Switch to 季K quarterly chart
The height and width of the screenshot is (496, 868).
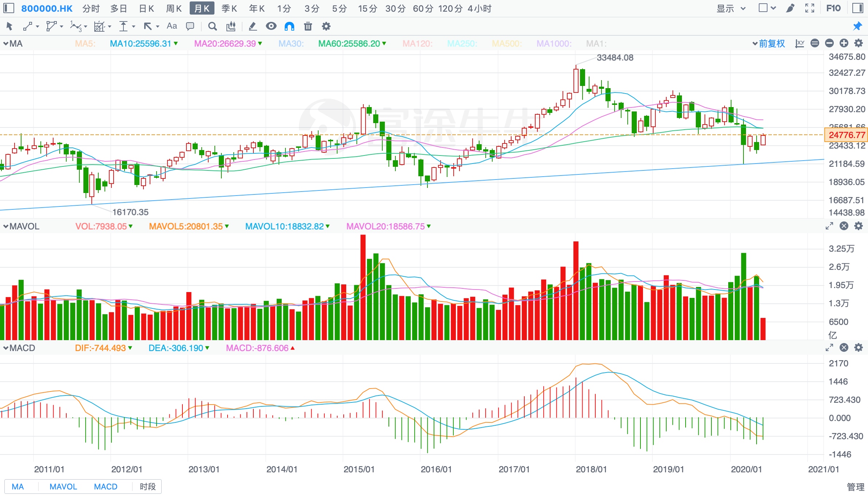[229, 8]
